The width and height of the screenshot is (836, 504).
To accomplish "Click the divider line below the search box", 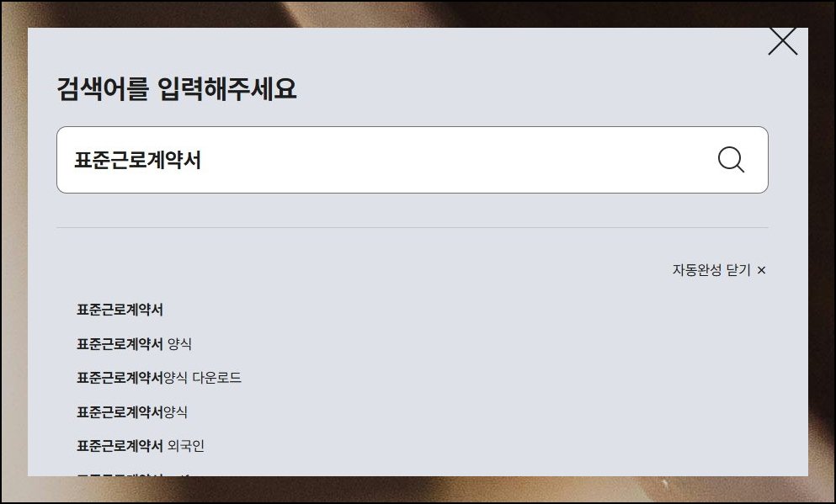I will (x=413, y=227).
